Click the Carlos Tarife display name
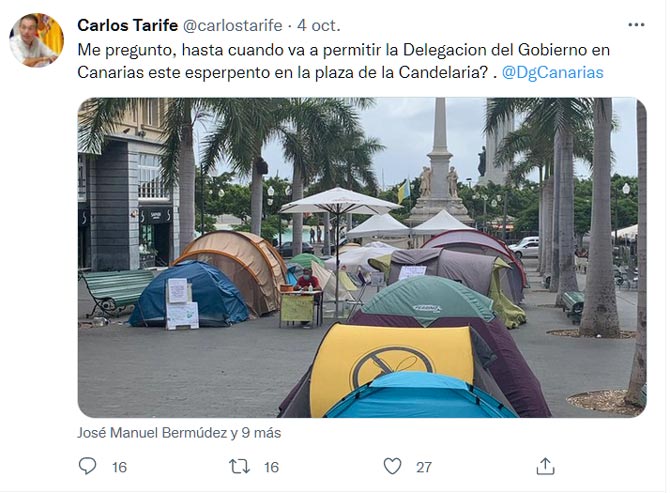Screen dimensions: 670x493 (x=127, y=26)
